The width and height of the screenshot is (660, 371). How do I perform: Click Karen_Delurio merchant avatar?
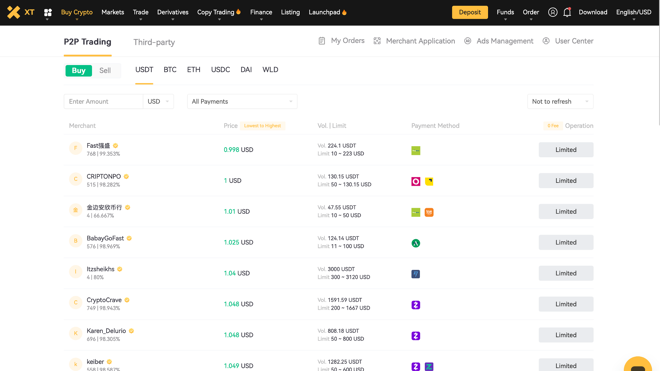(x=75, y=334)
